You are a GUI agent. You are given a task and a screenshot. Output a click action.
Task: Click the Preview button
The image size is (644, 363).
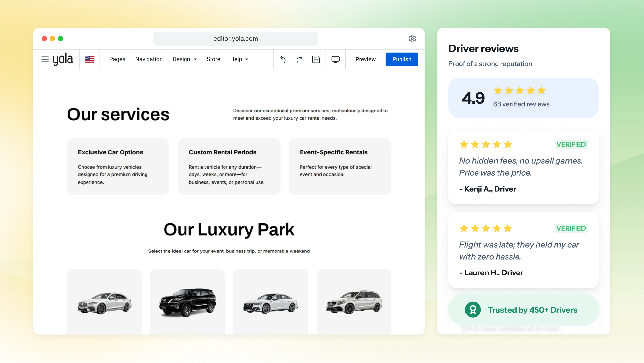pos(365,59)
